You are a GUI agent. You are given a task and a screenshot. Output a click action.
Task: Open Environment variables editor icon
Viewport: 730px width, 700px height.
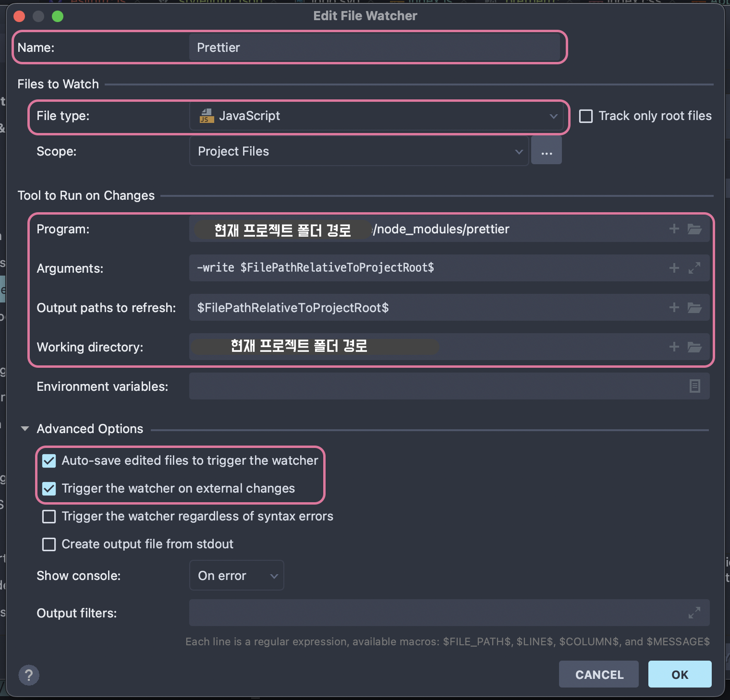click(x=694, y=386)
